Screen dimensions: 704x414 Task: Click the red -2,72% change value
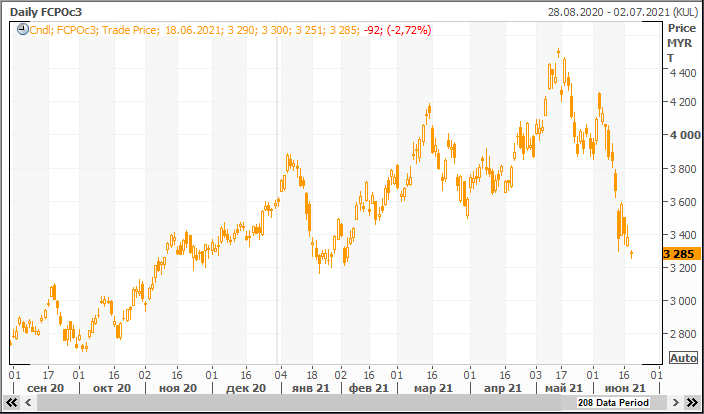pos(411,30)
